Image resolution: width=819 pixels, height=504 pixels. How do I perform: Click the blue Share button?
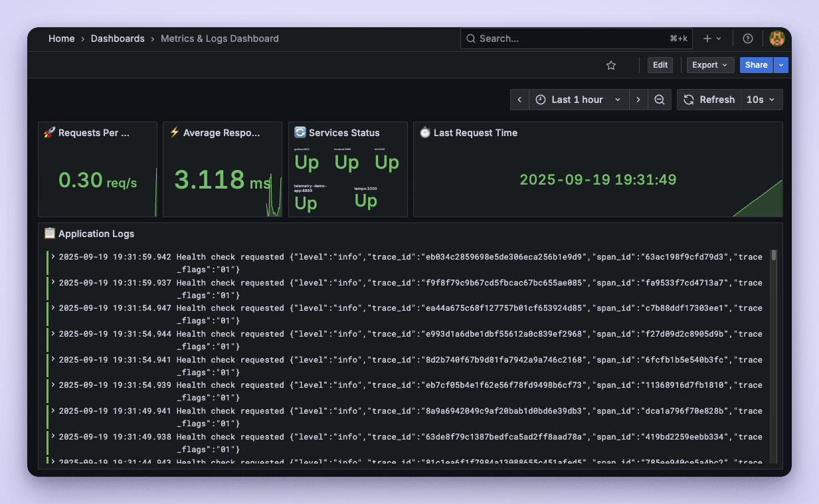[756, 65]
